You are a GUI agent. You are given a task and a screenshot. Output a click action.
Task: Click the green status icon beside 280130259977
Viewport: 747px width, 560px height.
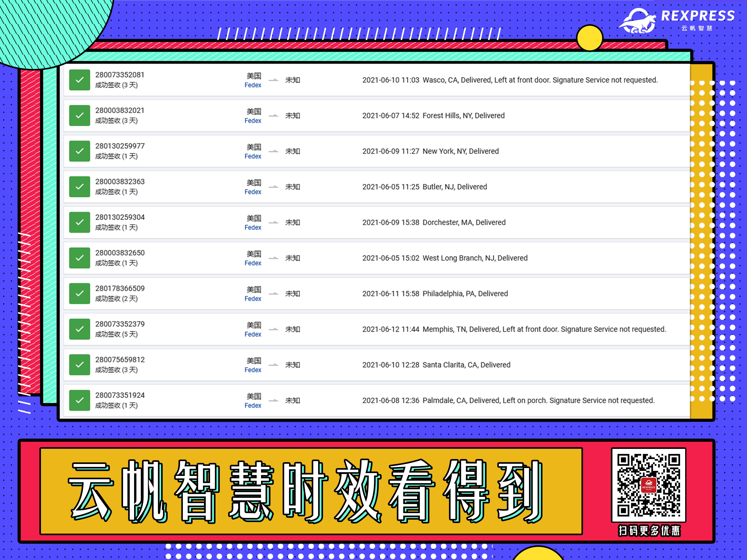(x=79, y=151)
